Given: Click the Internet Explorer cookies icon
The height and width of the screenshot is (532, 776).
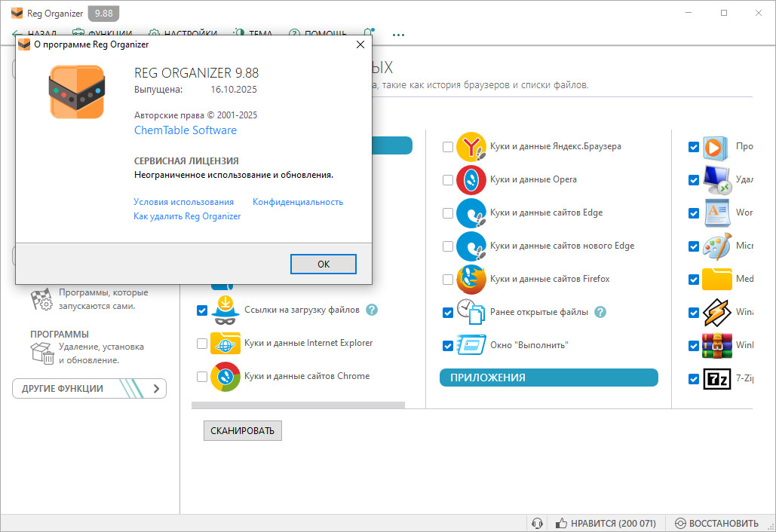Looking at the screenshot, I should tap(225, 344).
